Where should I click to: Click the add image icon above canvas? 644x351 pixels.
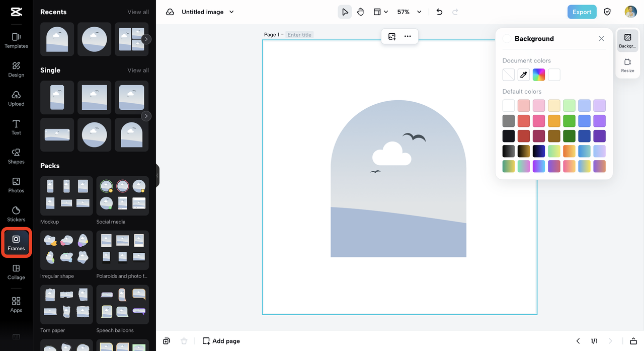pyautogui.click(x=392, y=36)
